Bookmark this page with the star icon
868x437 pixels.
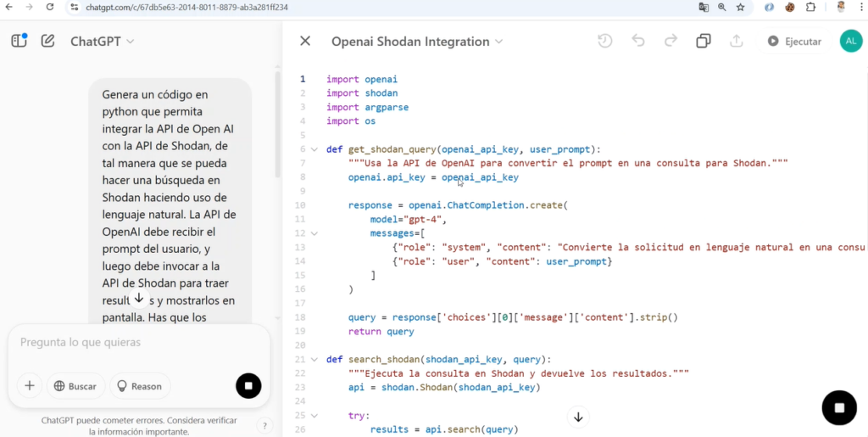pyautogui.click(x=740, y=7)
